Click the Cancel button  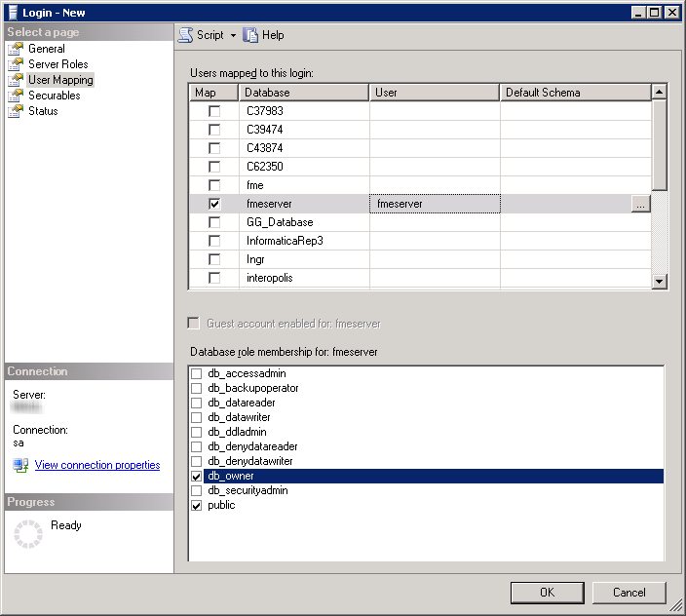[629, 592]
